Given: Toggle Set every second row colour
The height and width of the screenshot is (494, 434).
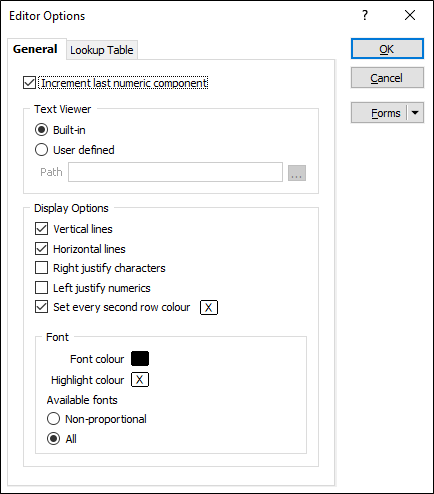Looking at the screenshot, I should point(41,307).
